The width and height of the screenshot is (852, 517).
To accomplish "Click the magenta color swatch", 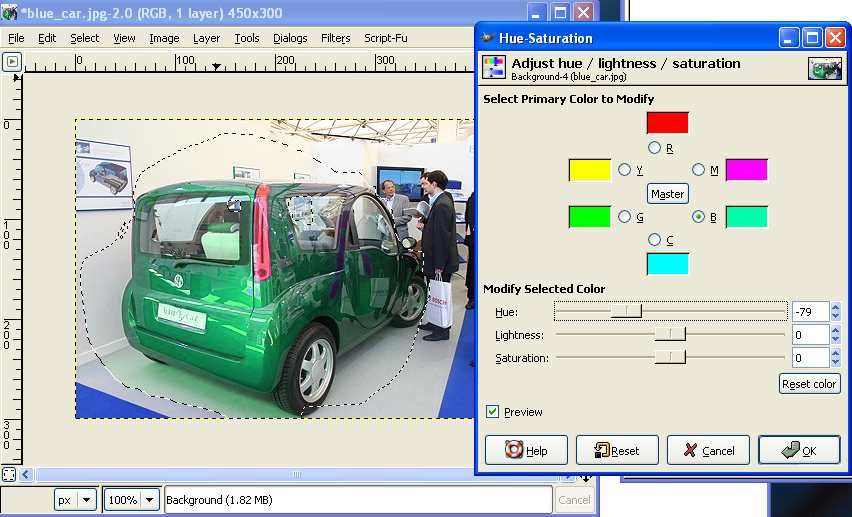I will click(x=747, y=170).
